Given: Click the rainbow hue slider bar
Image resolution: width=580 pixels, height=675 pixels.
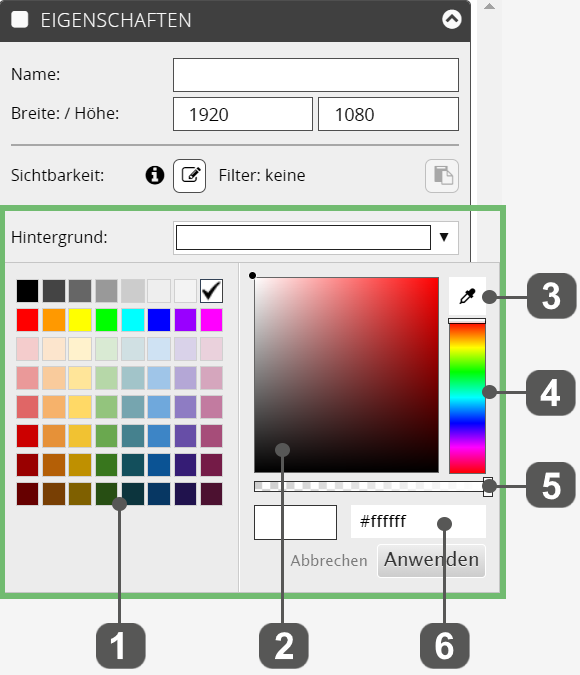Looking at the screenshot, I should (467, 398).
